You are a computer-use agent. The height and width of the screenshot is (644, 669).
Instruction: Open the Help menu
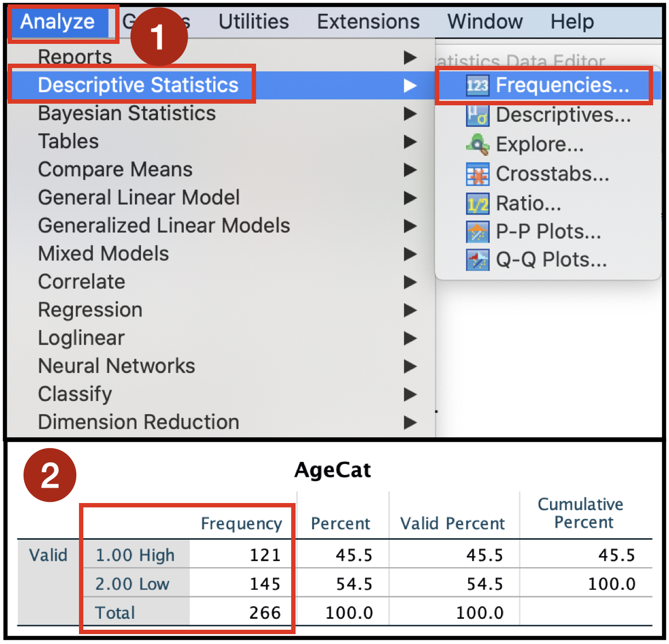pos(572,21)
